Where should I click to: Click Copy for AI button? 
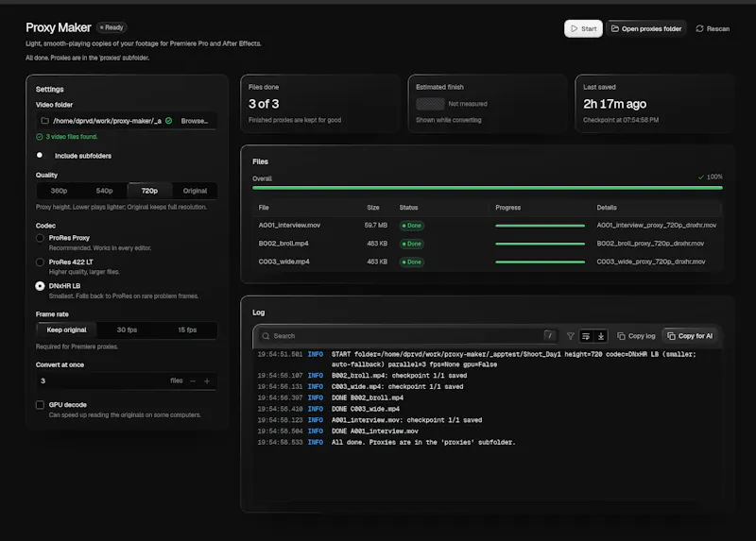(690, 336)
